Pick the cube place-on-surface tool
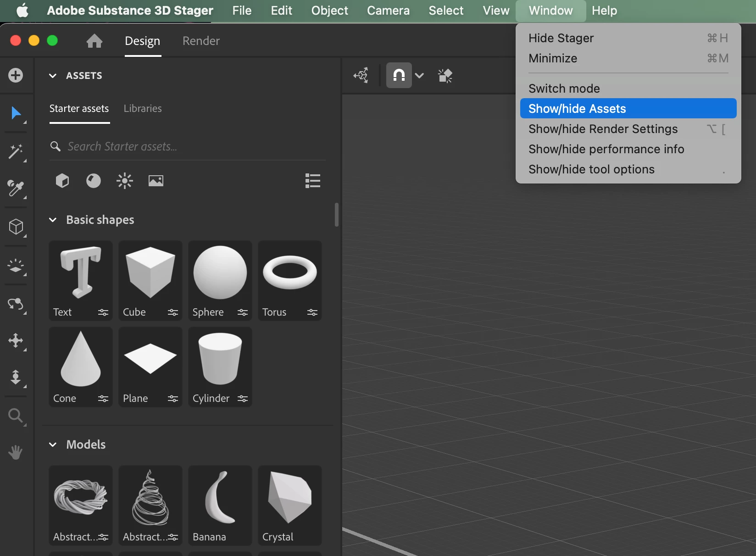 [16, 227]
